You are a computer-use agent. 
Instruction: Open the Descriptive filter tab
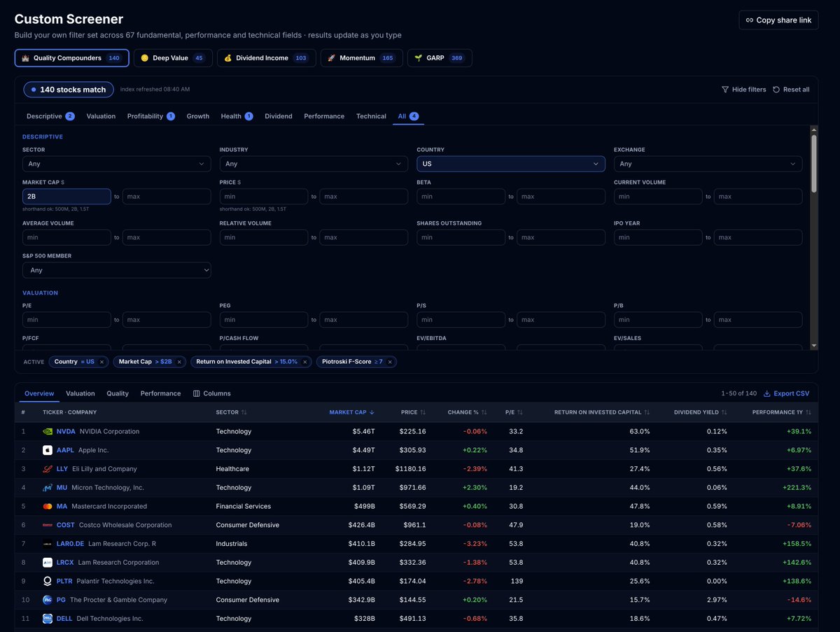pyautogui.click(x=50, y=116)
